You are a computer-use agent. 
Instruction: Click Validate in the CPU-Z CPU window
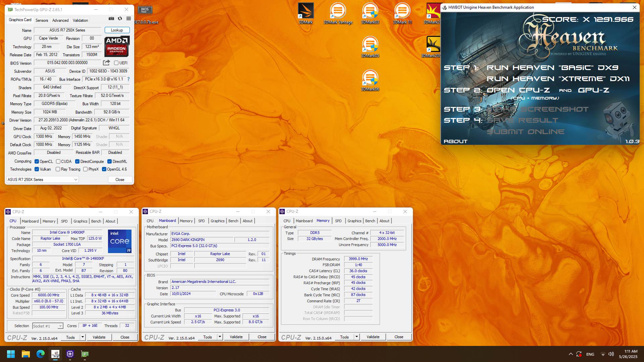tap(99, 337)
